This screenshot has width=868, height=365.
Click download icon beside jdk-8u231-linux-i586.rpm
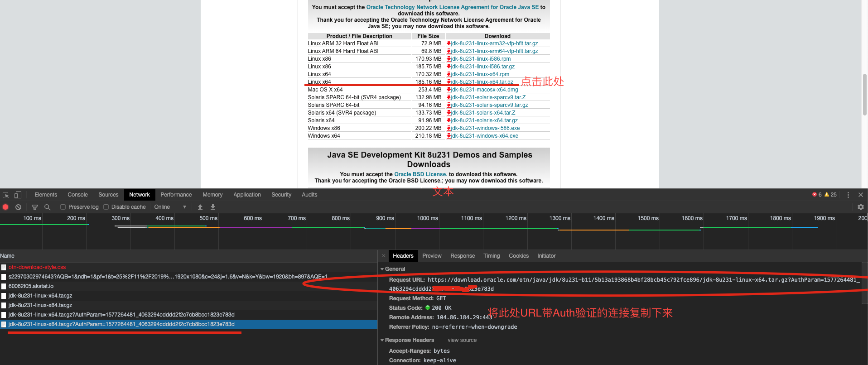tap(448, 59)
